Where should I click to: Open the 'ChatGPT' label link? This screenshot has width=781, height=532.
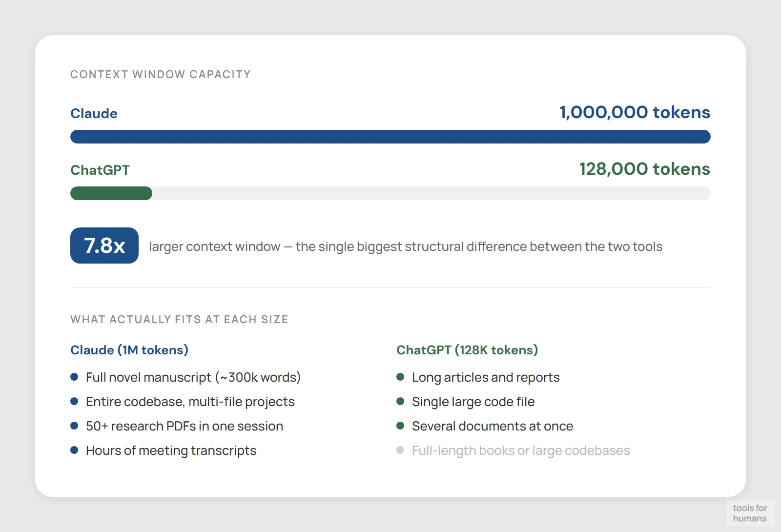[100, 170]
